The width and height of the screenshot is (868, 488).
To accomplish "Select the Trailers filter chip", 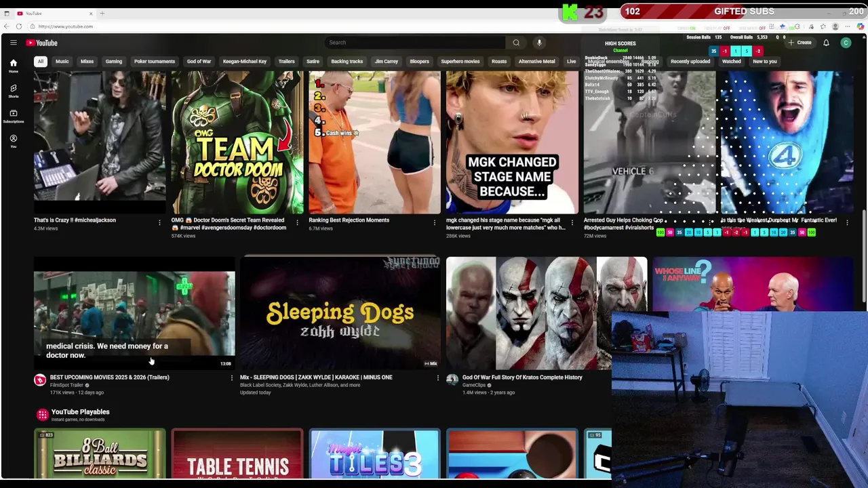I will tap(286, 62).
